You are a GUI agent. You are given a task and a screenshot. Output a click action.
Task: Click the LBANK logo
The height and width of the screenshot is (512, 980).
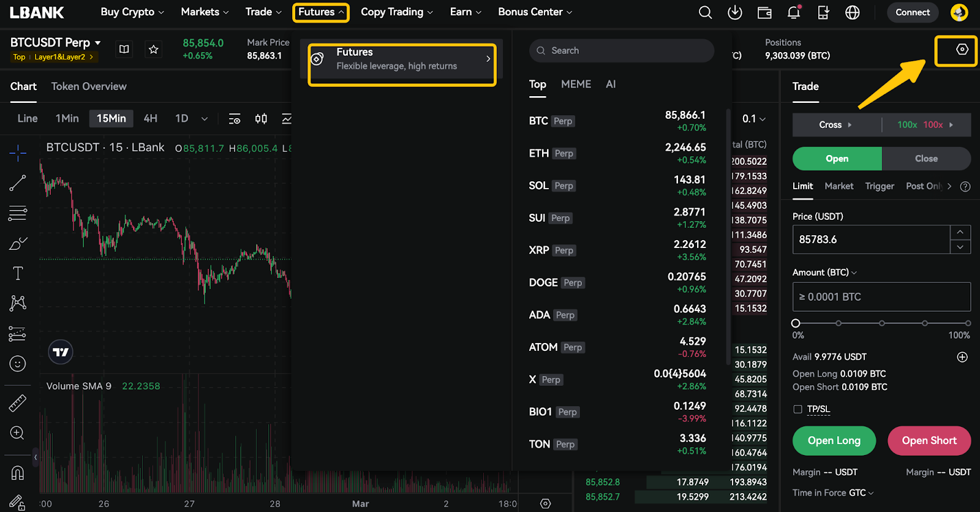coord(37,12)
